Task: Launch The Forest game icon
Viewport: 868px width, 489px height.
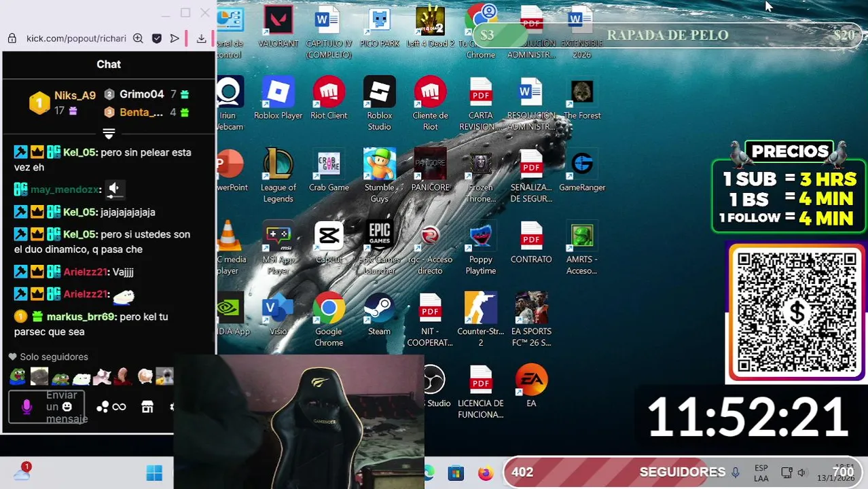Action: coord(582,99)
